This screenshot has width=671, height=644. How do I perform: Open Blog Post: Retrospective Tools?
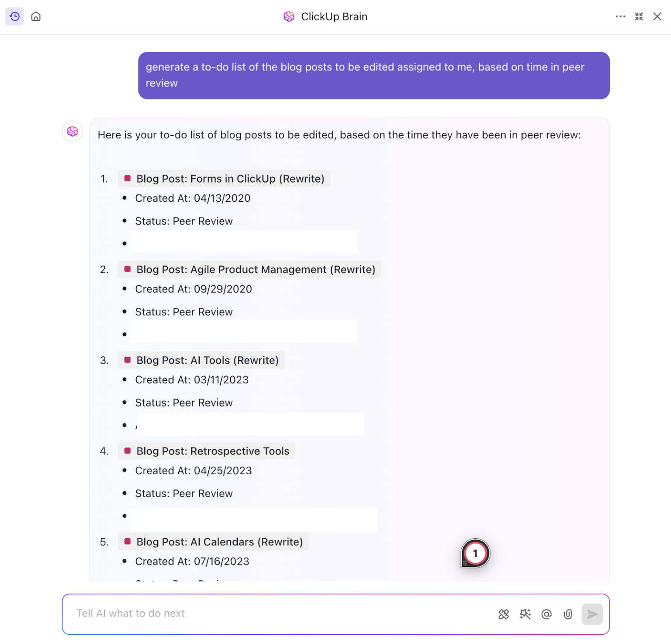(x=213, y=451)
